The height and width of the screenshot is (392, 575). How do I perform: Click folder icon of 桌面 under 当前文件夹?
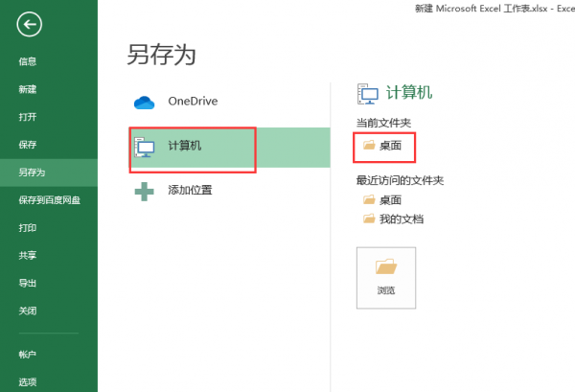(369, 146)
